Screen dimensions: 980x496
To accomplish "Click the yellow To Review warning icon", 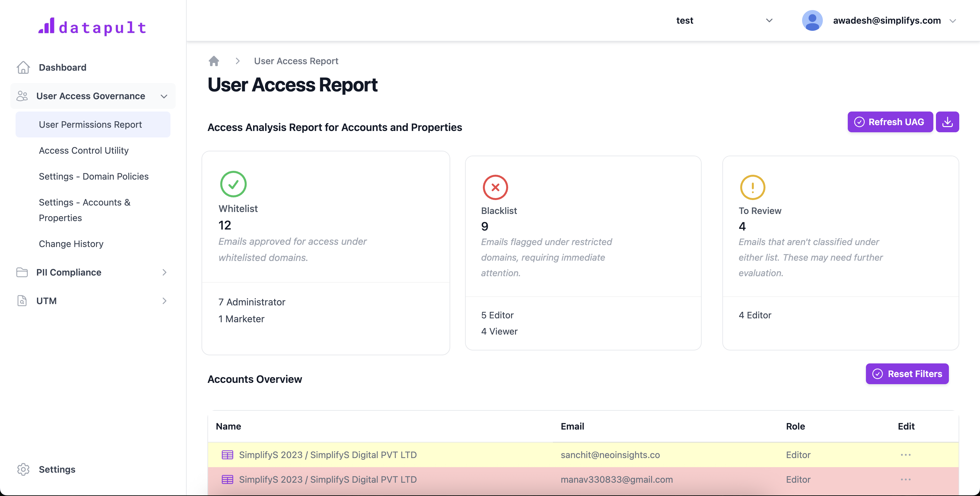I will [x=752, y=187].
